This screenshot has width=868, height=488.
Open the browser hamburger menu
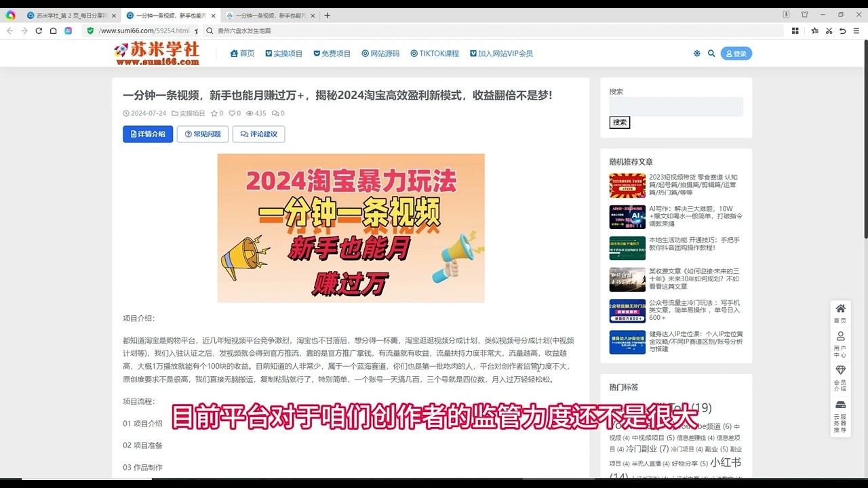(856, 30)
